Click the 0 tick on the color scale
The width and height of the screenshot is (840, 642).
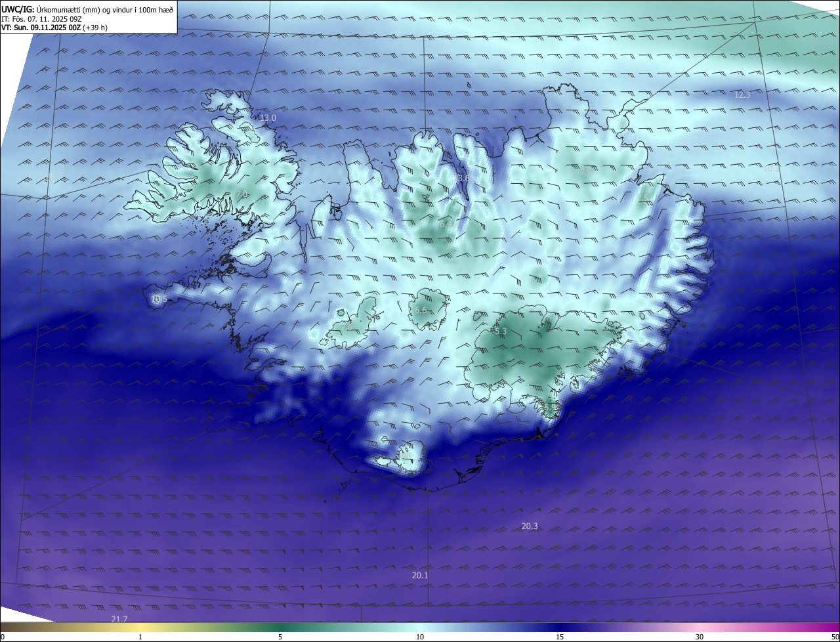(3, 637)
